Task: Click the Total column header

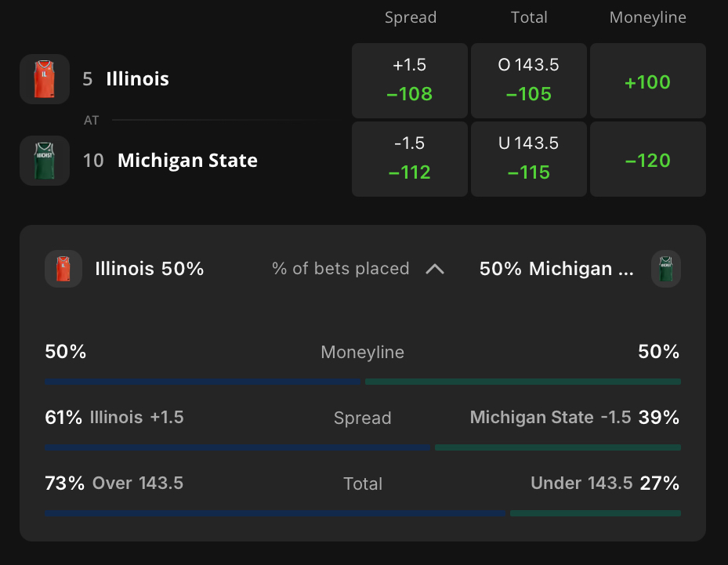Action: pyautogui.click(x=529, y=17)
